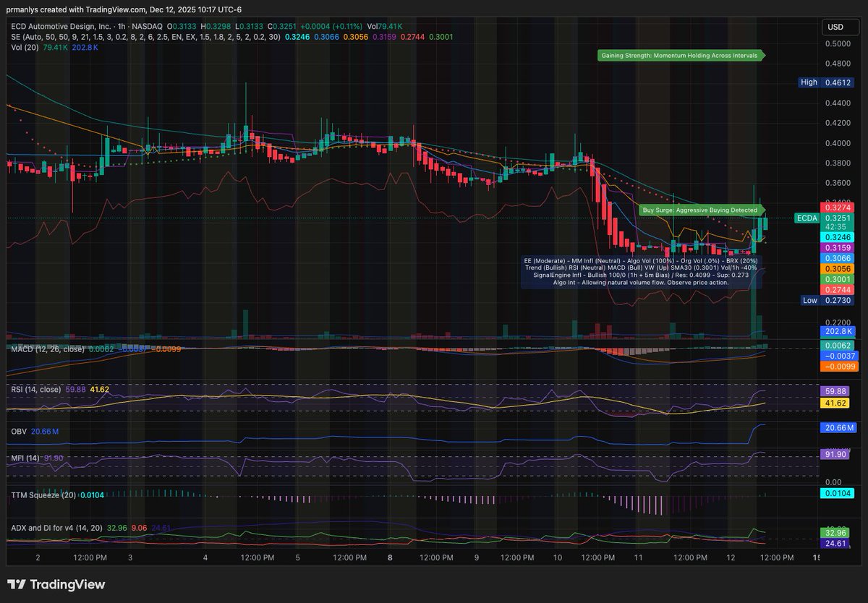Screen dimensions: 868x603
Task: Click the 0.00 label in MFI pane
Action: (x=833, y=482)
